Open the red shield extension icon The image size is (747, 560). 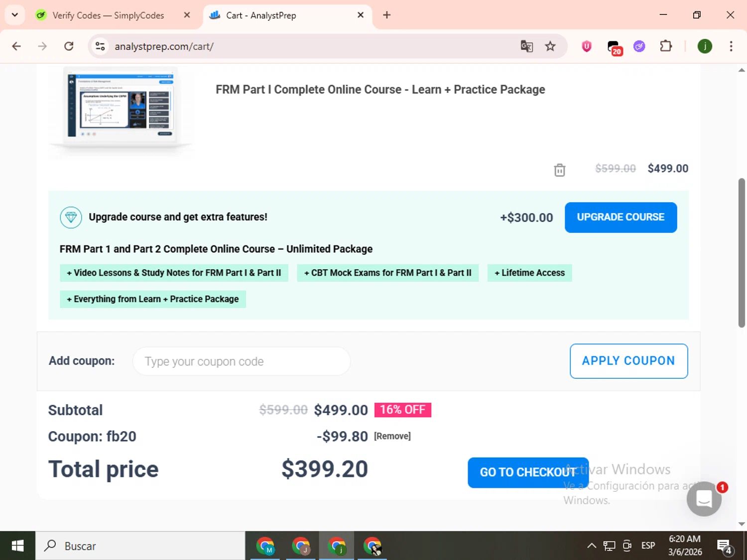[x=587, y=46]
